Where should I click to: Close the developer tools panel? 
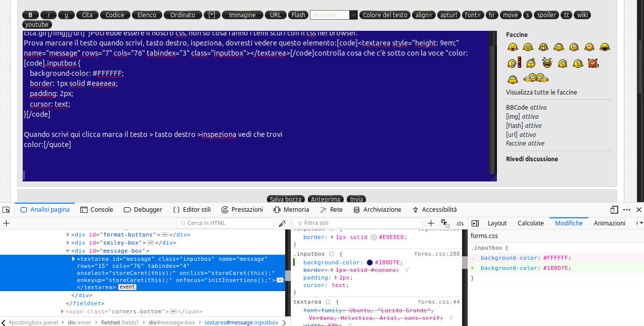pyautogui.click(x=639, y=210)
